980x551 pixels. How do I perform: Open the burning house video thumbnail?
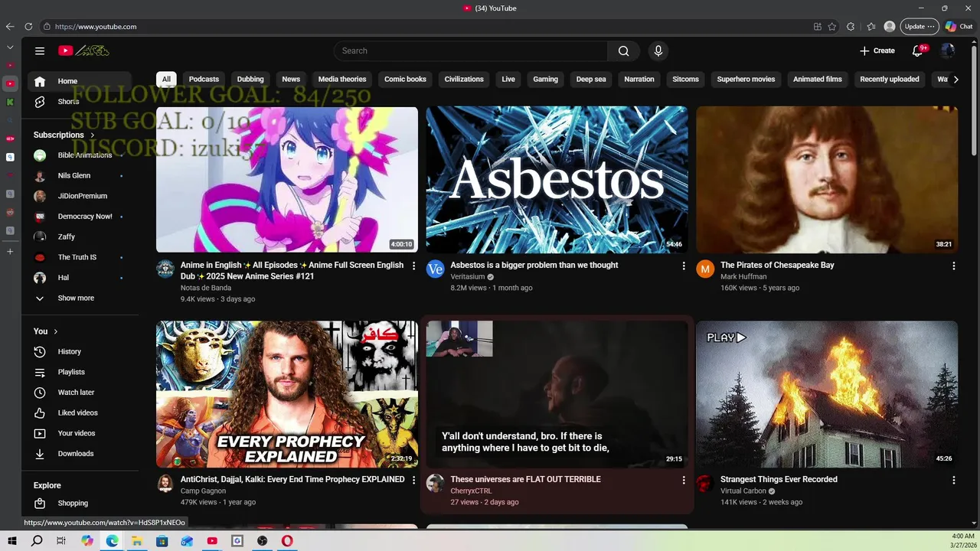827,394
